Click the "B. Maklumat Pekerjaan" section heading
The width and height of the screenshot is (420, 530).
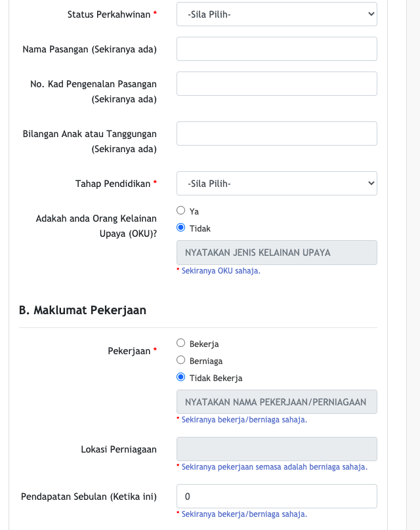click(83, 310)
